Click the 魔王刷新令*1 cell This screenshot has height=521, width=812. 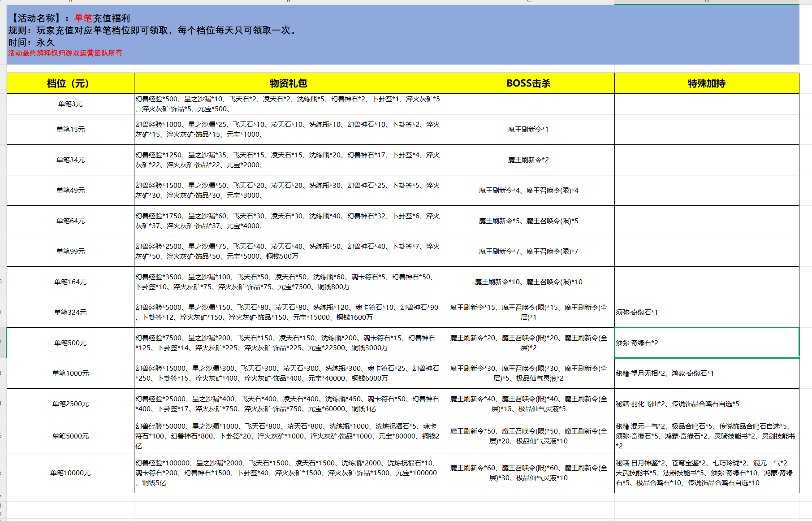[x=528, y=130]
